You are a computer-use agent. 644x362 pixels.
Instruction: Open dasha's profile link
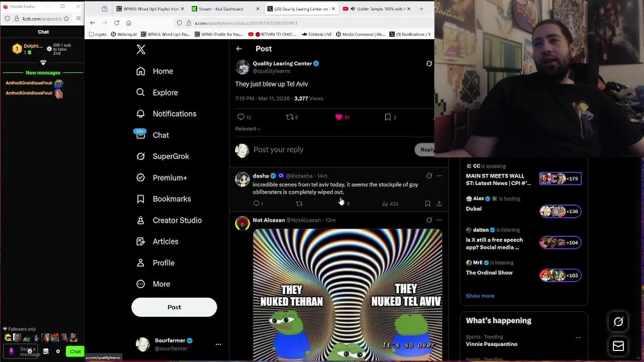coord(261,176)
